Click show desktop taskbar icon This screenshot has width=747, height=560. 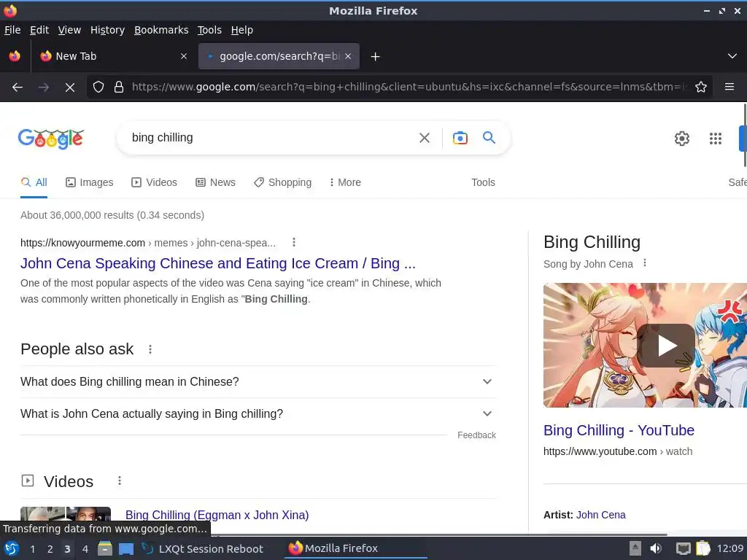pos(125,548)
